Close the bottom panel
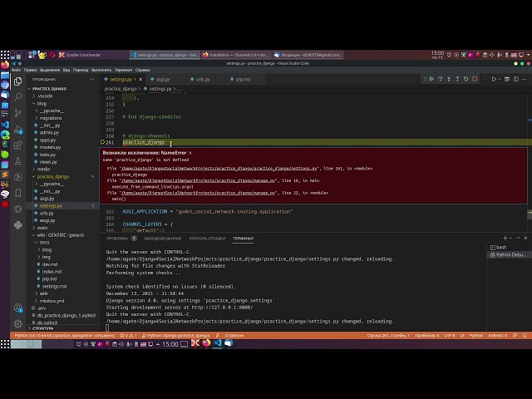Image resolution: width=532 pixels, height=399 pixels. (x=525, y=239)
